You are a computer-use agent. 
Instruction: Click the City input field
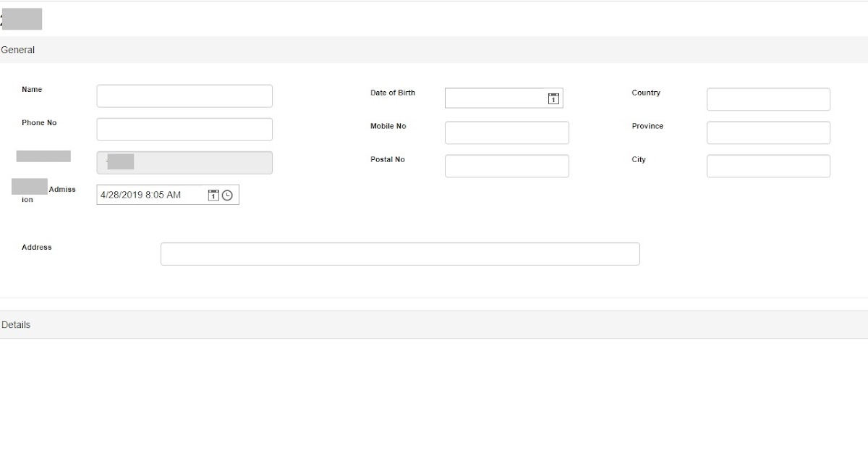point(768,166)
